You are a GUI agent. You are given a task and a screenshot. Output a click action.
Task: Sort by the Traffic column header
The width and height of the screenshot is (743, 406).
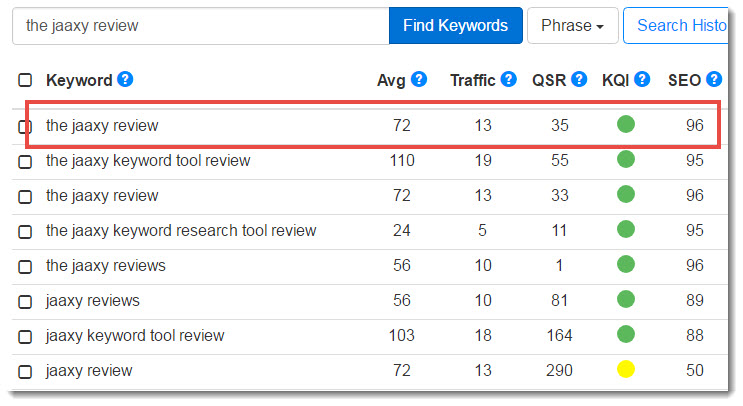(472, 80)
